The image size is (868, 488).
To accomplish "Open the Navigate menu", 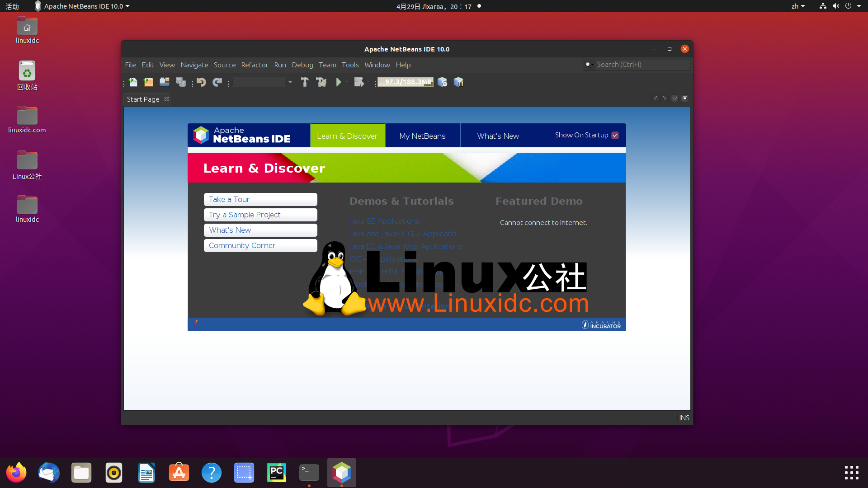I will pyautogui.click(x=194, y=64).
